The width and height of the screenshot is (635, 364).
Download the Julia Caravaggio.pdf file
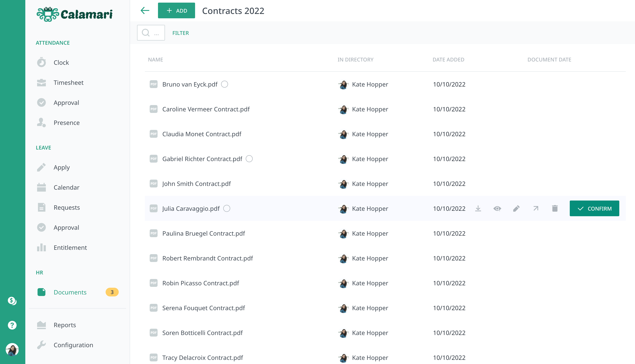(478, 208)
